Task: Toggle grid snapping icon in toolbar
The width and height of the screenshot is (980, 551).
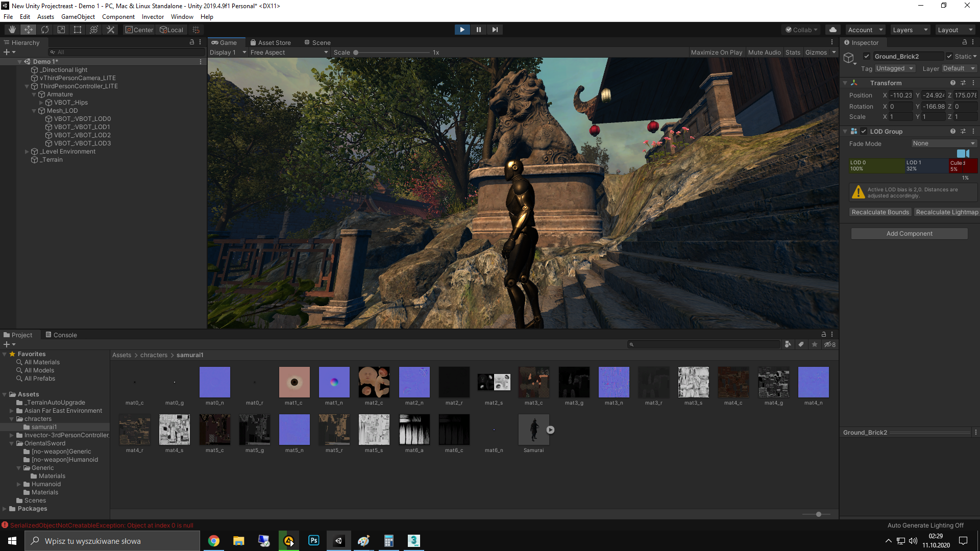Action: (x=196, y=30)
